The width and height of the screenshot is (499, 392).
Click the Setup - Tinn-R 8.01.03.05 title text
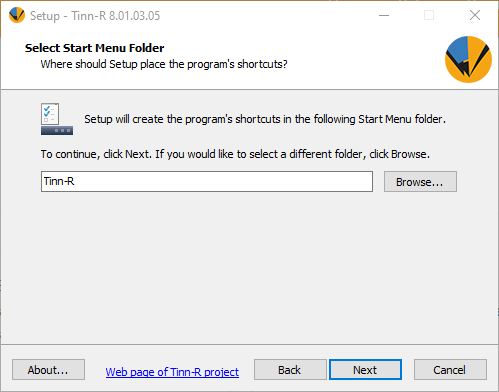[95, 16]
